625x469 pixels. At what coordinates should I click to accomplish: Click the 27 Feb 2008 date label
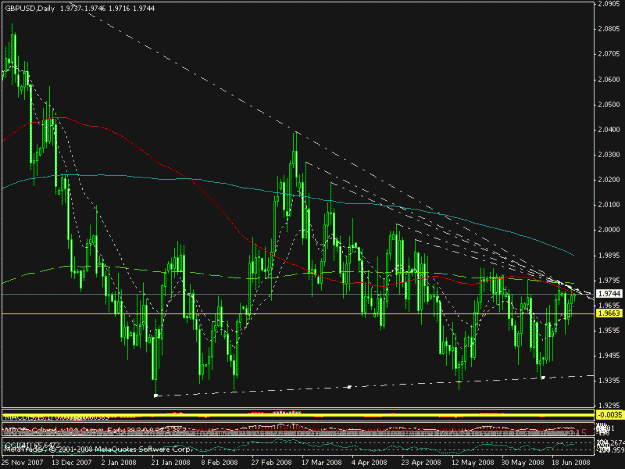point(271,463)
